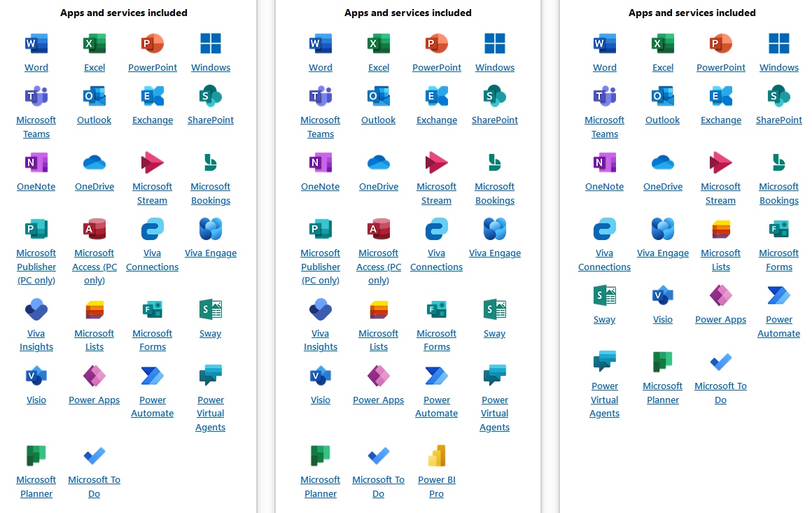Click the Power Automate icon in the right column
The height and width of the screenshot is (513, 812).
(x=779, y=295)
